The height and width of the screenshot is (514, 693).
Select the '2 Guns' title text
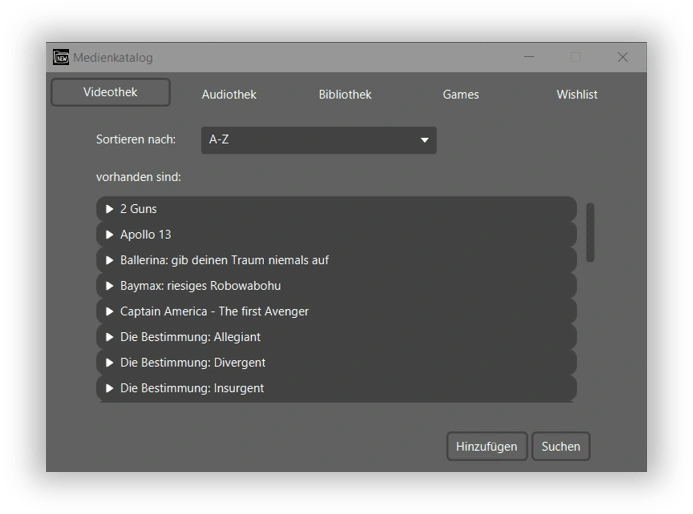[138, 209]
